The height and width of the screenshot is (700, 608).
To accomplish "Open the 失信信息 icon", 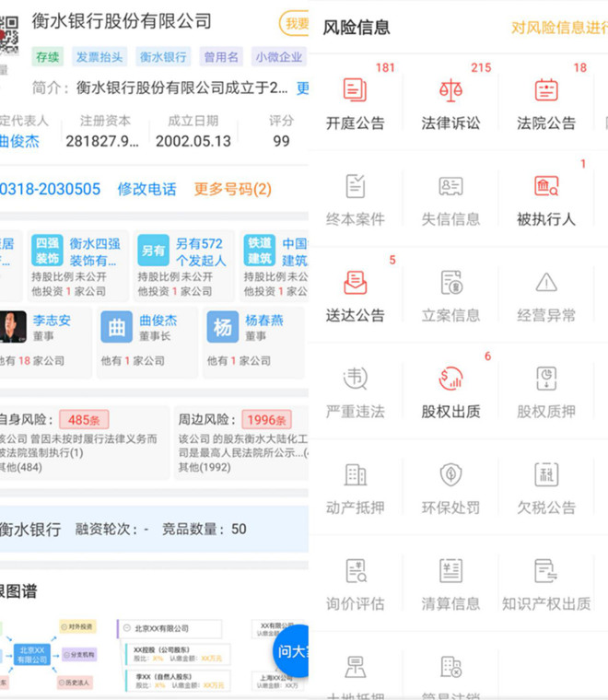I will tap(450, 186).
